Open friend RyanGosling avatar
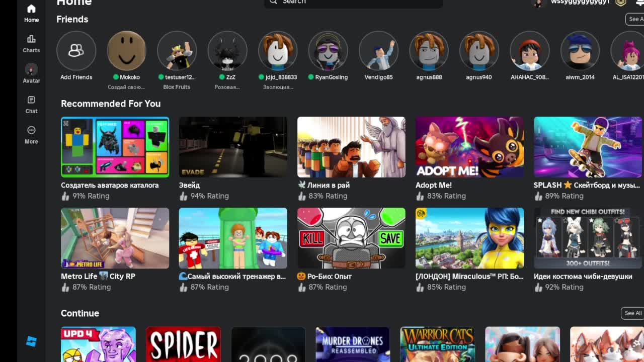The image size is (644, 362). (x=328, y=51)
